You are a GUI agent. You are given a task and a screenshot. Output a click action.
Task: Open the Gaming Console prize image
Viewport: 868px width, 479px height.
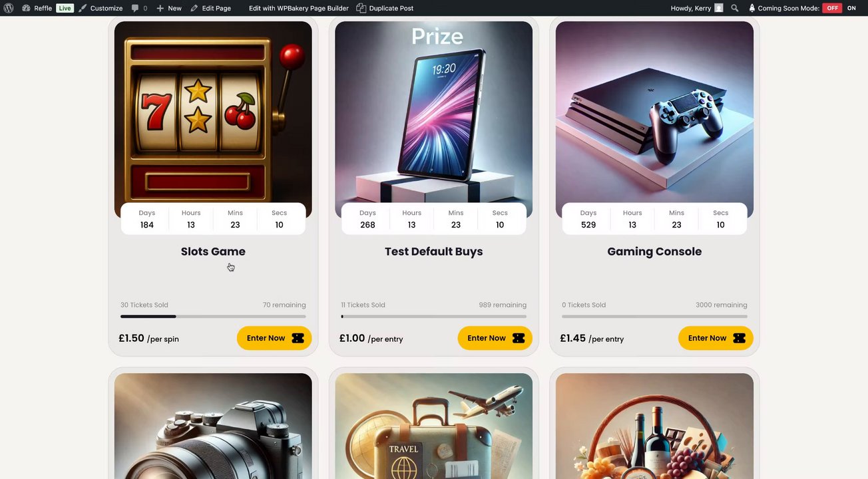pos(654,120)
